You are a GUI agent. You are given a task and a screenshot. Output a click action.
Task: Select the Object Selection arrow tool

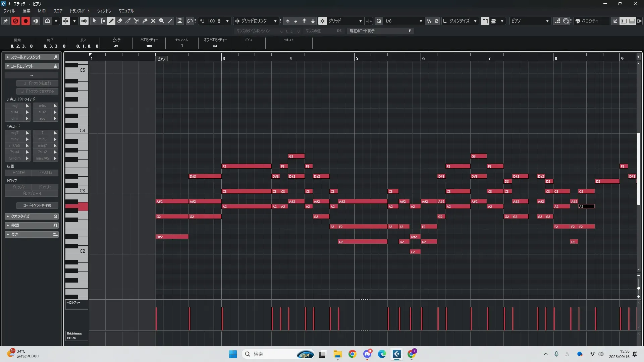click(x=95, y=21)
